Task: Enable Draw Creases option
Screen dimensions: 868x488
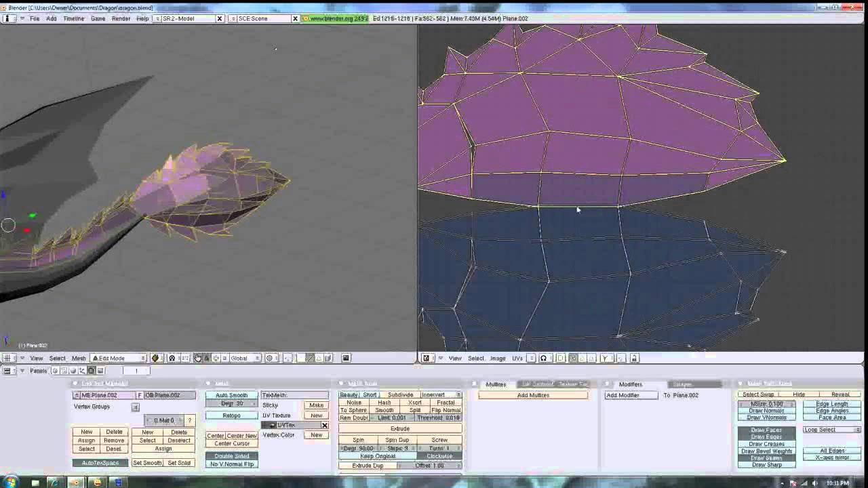Action: point(766,444)
